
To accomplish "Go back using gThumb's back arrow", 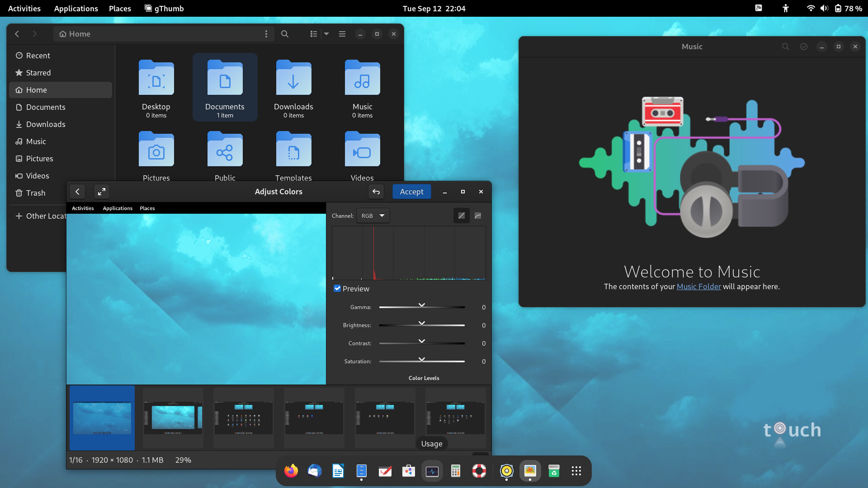I will [77, 192].
